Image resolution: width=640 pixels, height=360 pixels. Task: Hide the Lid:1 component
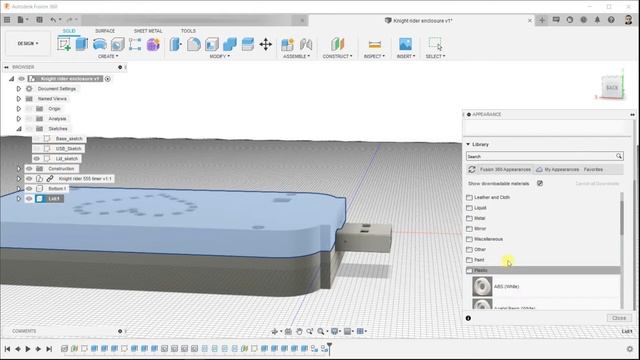29,199
